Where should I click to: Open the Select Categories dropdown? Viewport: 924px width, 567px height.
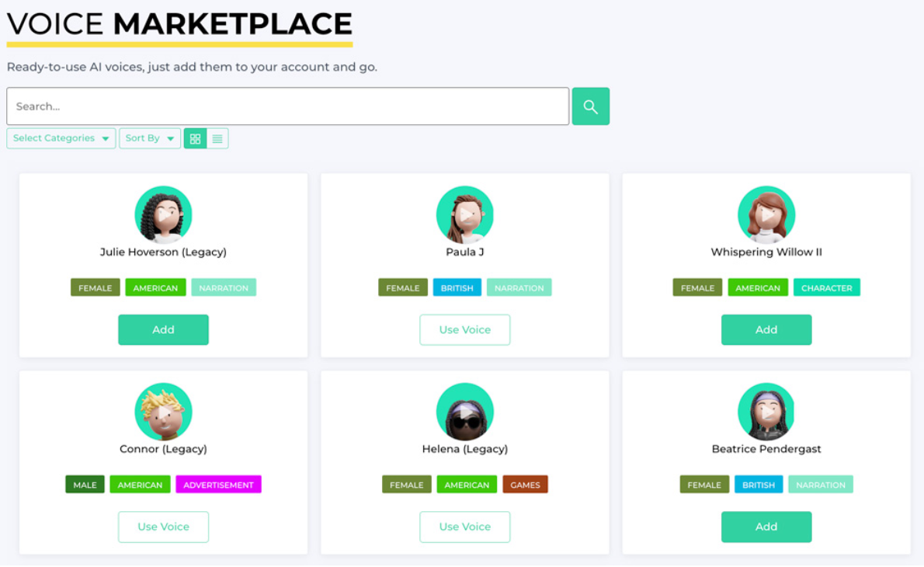[x=61, y=138]
